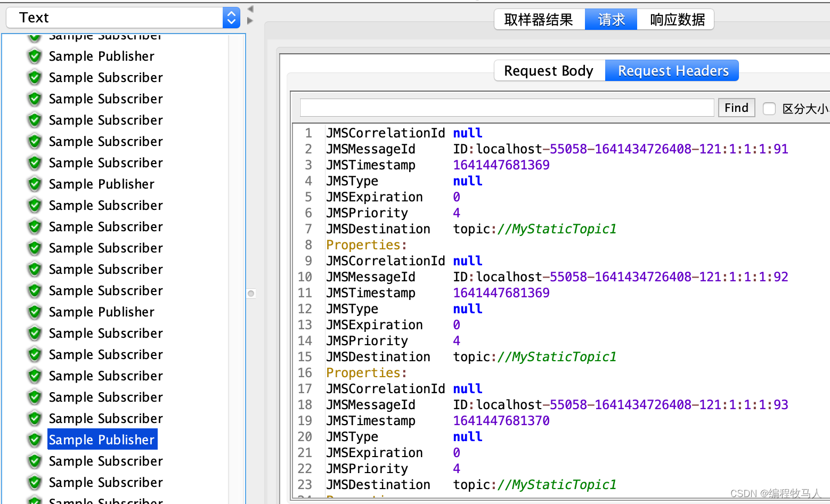Click the message ID ending in :91
830x504 pixels.
click(621, 149)
